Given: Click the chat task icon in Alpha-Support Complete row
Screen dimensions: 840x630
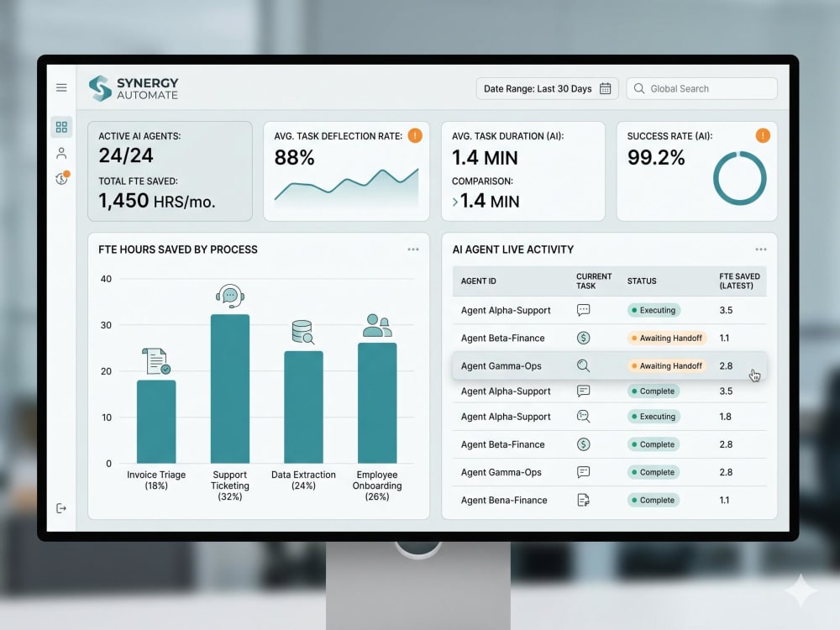Looking at the screenshot, I should 584,391.
